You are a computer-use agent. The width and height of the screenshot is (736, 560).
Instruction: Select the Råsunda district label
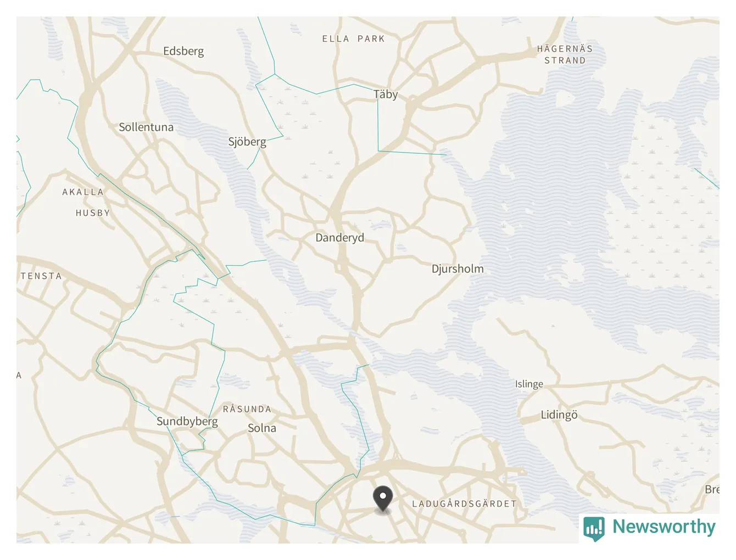point(247,409)
